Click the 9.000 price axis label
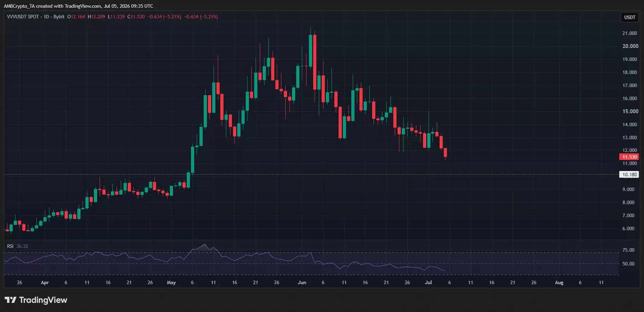Viewport: 644px width, 312px height. 628,189
